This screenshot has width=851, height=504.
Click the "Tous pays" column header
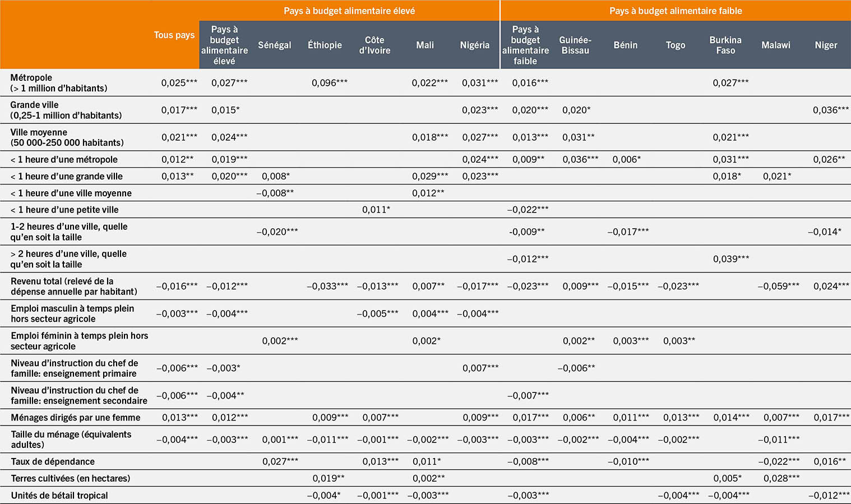click(174, 35)
